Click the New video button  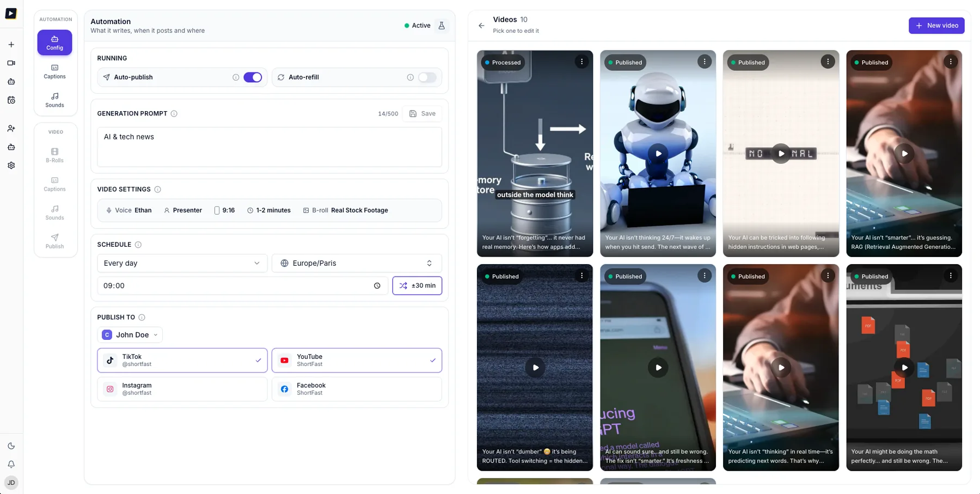coord(936,26)
